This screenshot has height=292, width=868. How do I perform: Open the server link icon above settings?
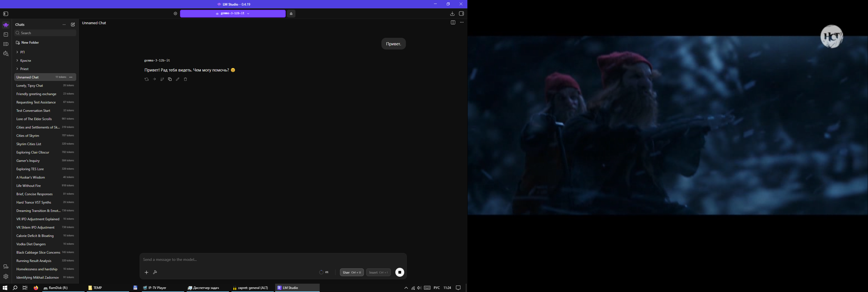(x=6, y=267)
